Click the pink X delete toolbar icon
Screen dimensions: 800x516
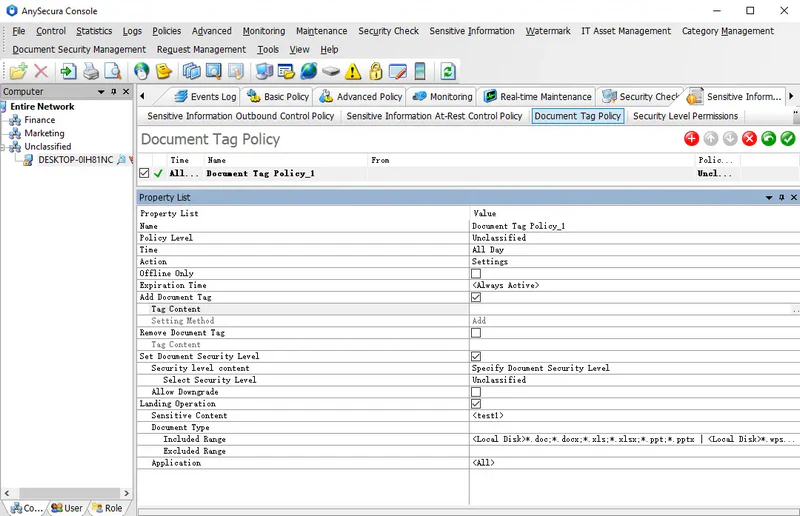(x=41, y=71)
